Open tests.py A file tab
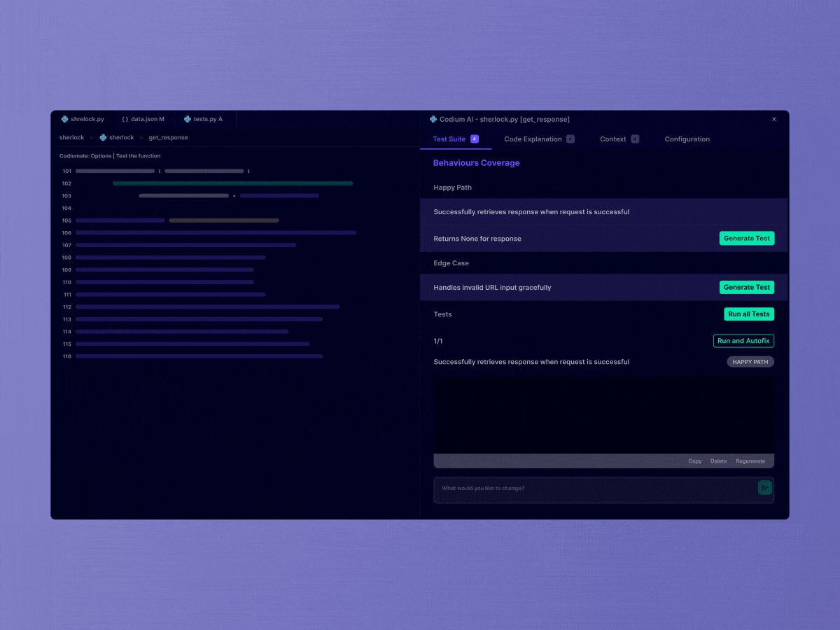This screenshot has height=630, width=840. click(203, 119)
